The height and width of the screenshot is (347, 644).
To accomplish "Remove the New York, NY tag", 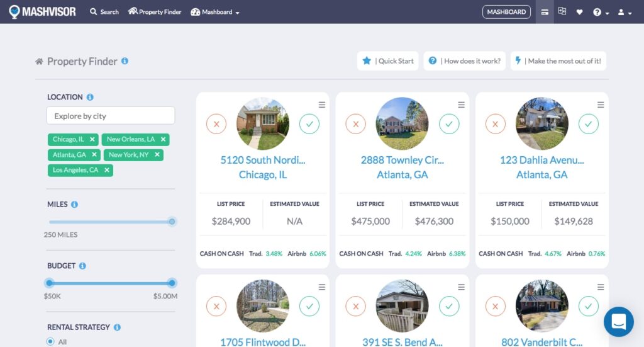I will click(x=157, y=154).
